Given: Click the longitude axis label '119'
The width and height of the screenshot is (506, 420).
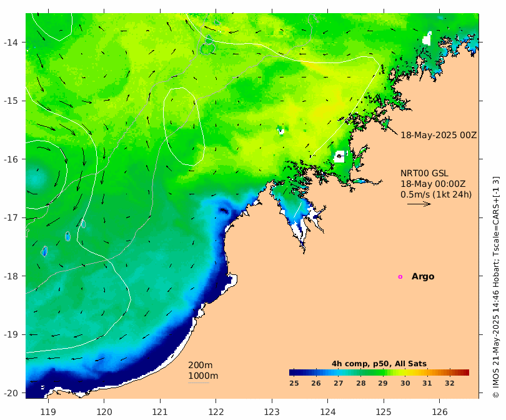Looking at the screenshot, I should (48, 412).
